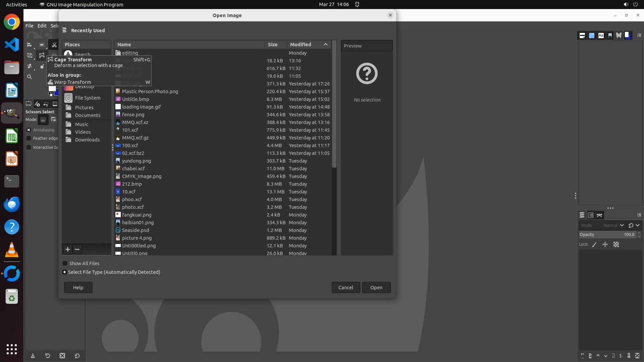The width and height of the screenshot is (644, 362).
Task: Expand Select File Type section
Action: point(65,272)
